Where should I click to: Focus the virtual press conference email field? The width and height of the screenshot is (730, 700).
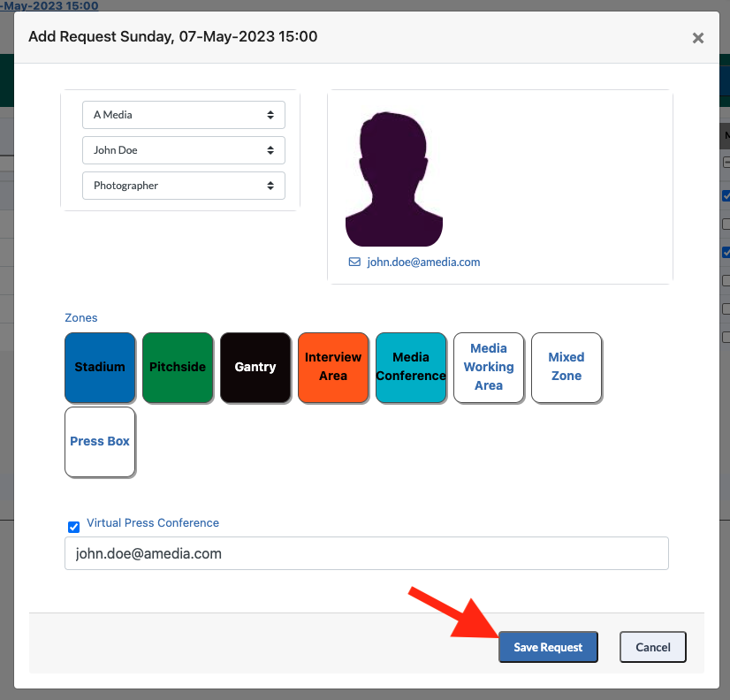tap(367, 553)
